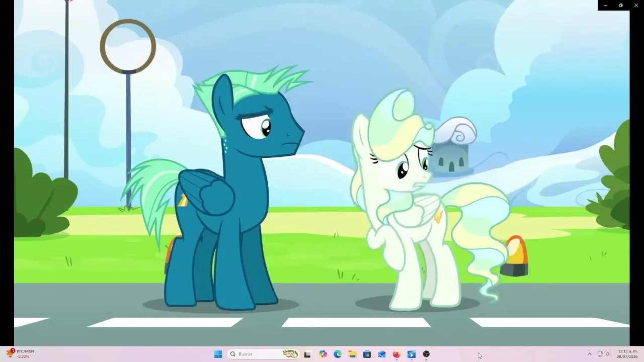Open network settings from system tray
644x362 pixels.
600,354
